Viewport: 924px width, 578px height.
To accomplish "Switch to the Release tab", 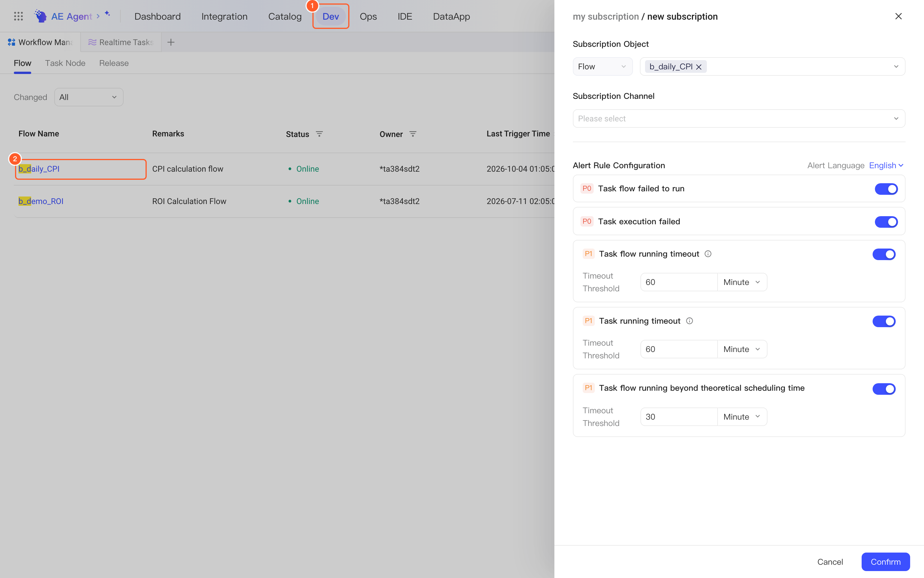I will [114, 63].
